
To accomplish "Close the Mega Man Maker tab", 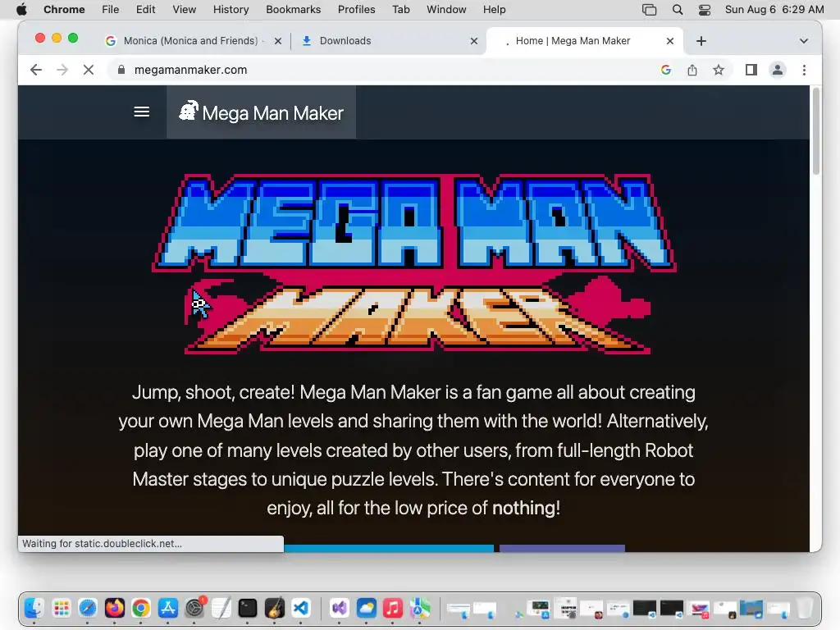I will 669,41.
